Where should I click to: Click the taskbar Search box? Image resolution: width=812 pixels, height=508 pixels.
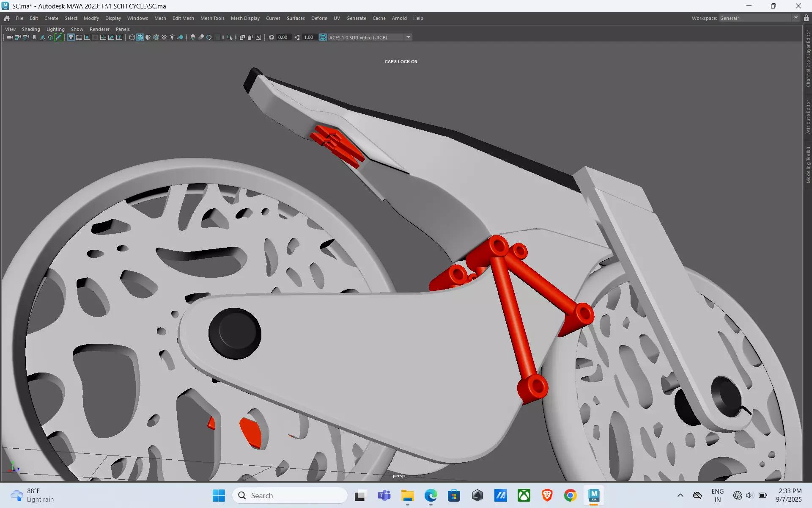[x=290, y=495]
